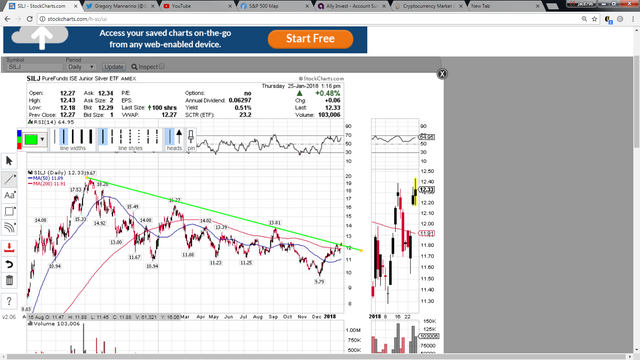Open the question mark help button
The width and height of the screenshot is (640, 360).
pos(9,301)
